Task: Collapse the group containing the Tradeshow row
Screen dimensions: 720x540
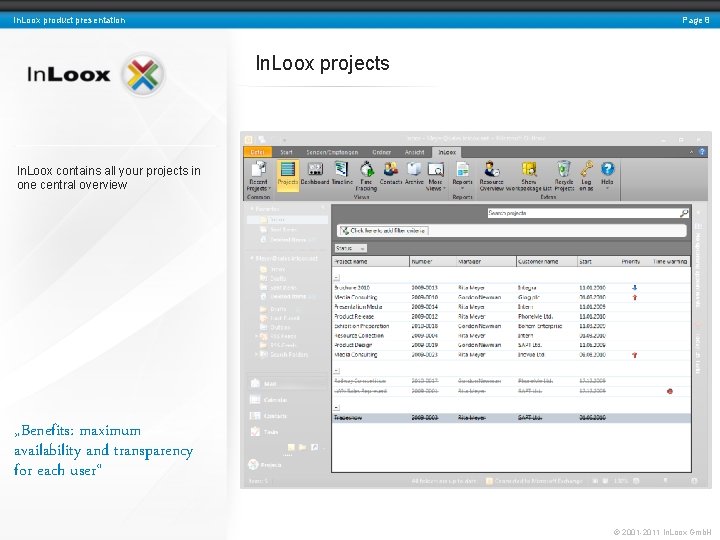Action: (x=337, y=407)
